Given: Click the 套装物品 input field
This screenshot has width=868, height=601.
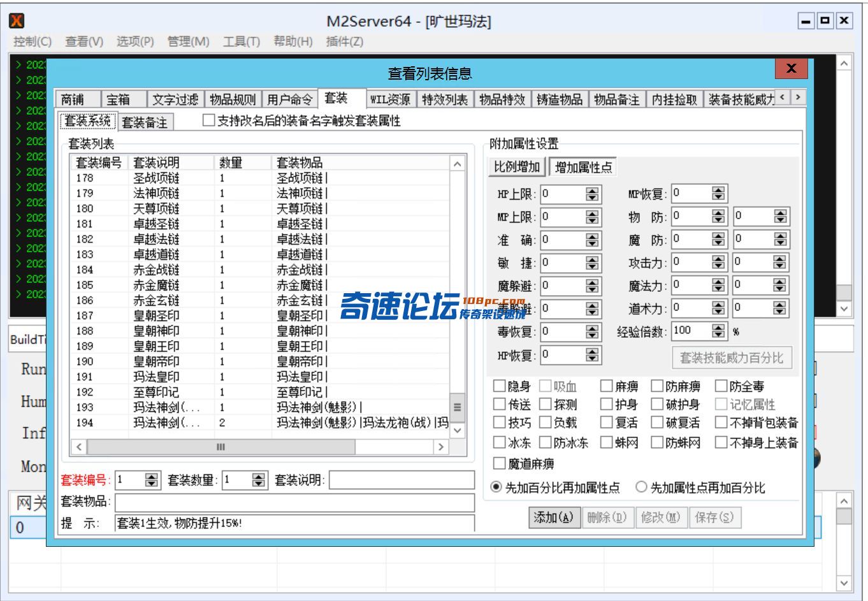Looking at the screenshot, I should point(294,502).
